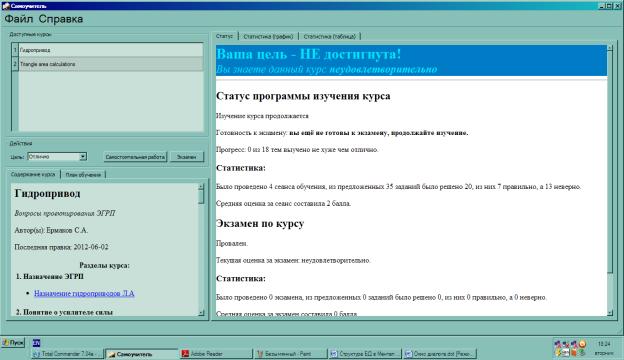Switch to Total Commander taskbar window
Viewport: 624px width, 360px height.
click(67, 354)
